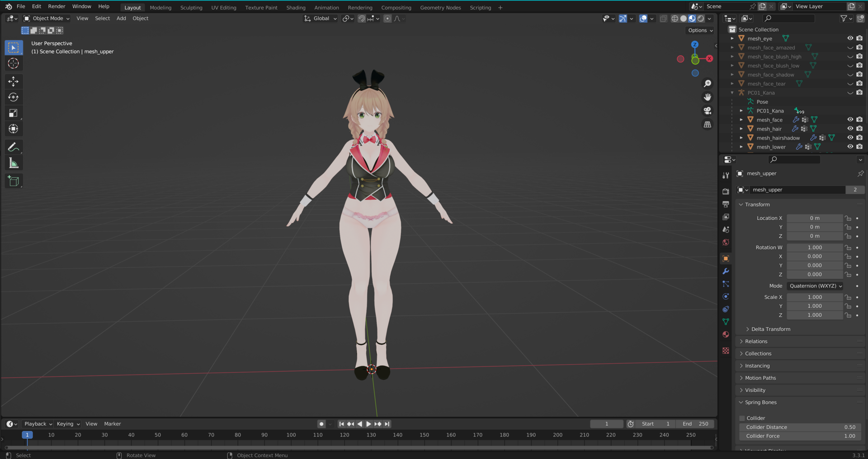The image size is (868, 459).
Task: Open the Particle properties tab
Action: [x=726, y=284]
